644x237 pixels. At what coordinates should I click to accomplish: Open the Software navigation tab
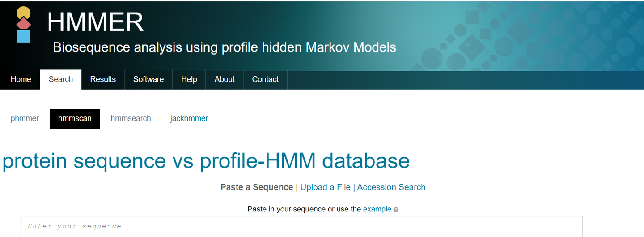[148, 79]
